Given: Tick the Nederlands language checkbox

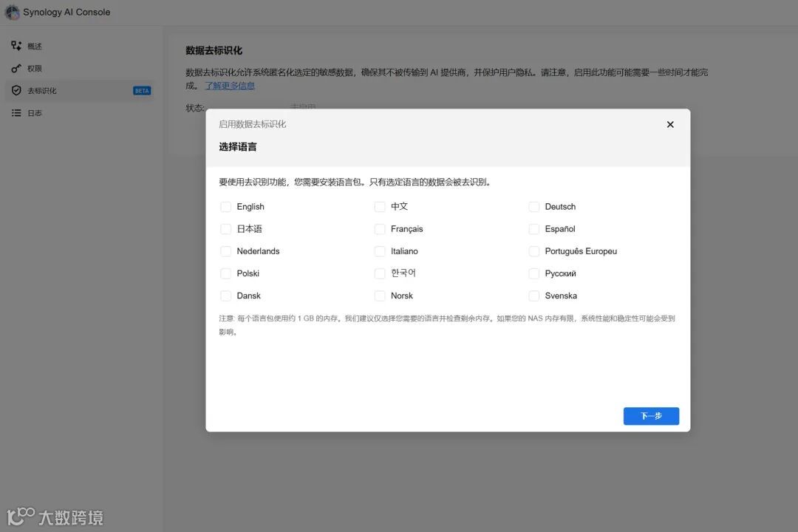Looking at the screenshot, I should [225, 251].
